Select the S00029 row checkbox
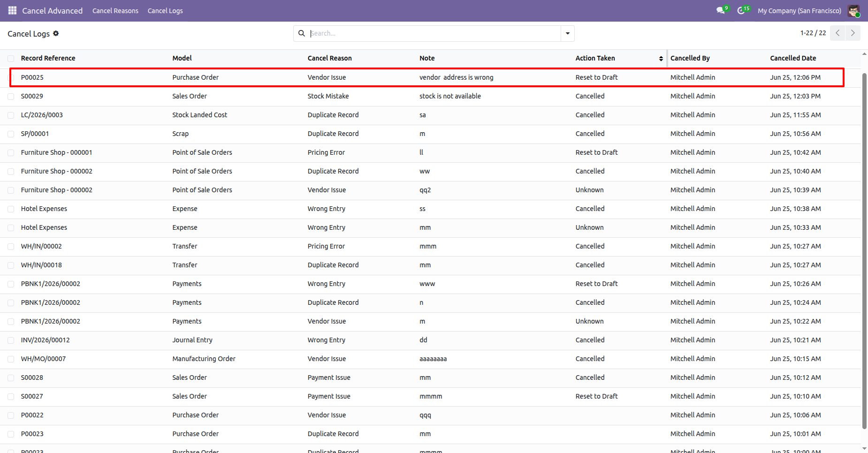 pyautogui.click(x=11, y=96)
